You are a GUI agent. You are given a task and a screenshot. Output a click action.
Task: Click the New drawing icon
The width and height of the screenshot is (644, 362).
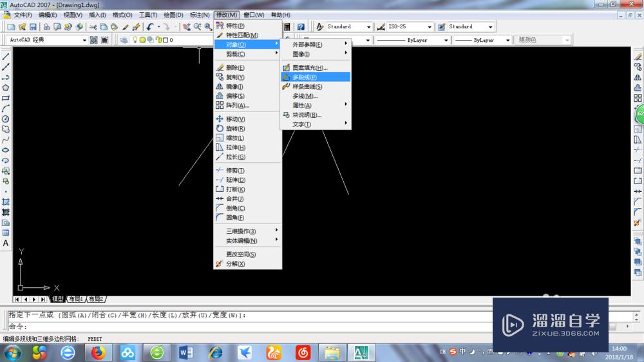(12, 26)
